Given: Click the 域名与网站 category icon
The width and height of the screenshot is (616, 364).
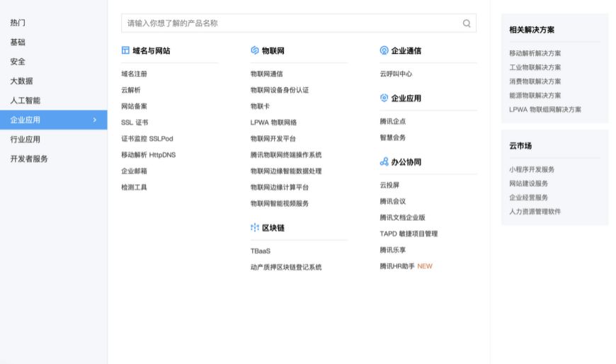Looking at the screenshot, I should 125,50.
